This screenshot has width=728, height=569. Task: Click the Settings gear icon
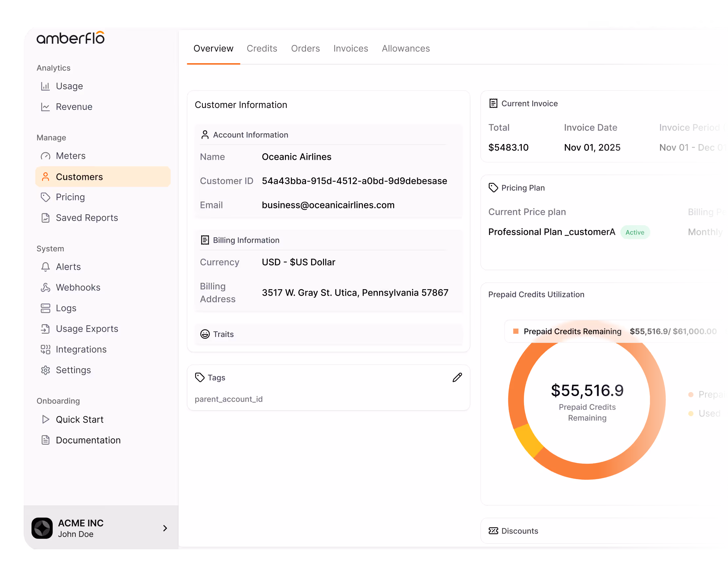coord(45,370)
